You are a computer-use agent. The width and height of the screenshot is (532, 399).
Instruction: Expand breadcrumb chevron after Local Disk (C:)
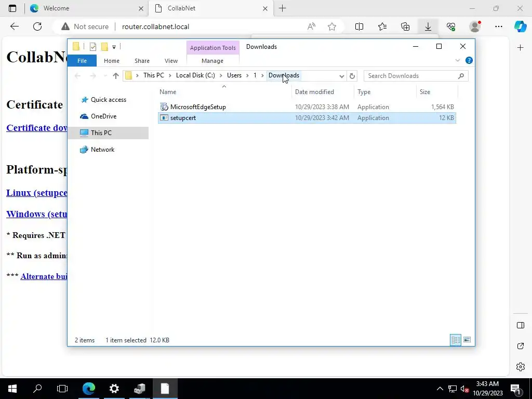click(x=221, y=75)
